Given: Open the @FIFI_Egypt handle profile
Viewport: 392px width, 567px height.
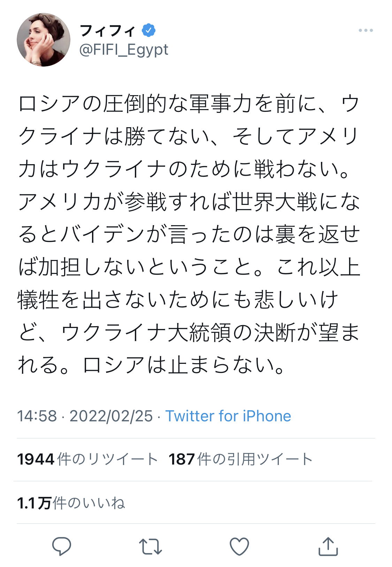Looking at the screenshot, I should click(x=124, y=50).
